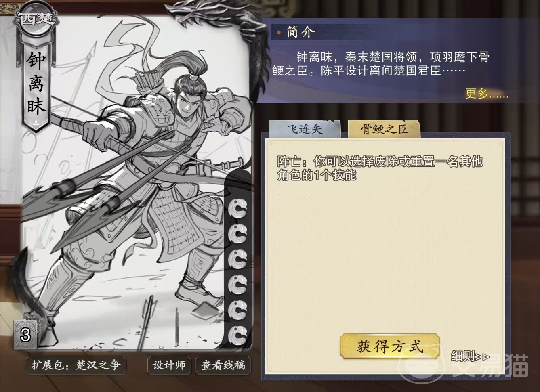Click the top magatama health token
Screen dimensions: 540x392
point(238,209)
